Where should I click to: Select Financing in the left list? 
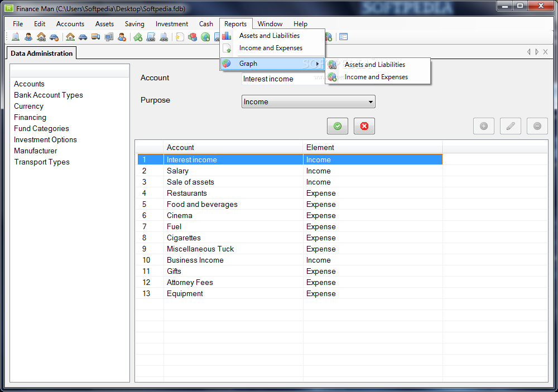click(30, 118)
